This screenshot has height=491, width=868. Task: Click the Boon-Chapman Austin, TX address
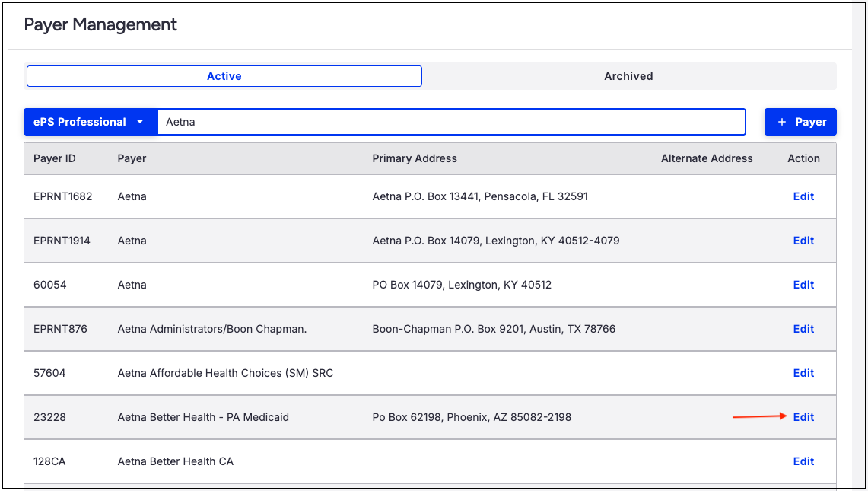494,329
